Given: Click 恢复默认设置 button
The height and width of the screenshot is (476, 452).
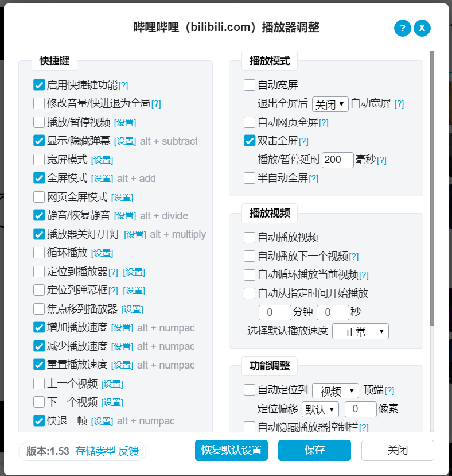Looking at the screenshot, I should coord(231,451).
